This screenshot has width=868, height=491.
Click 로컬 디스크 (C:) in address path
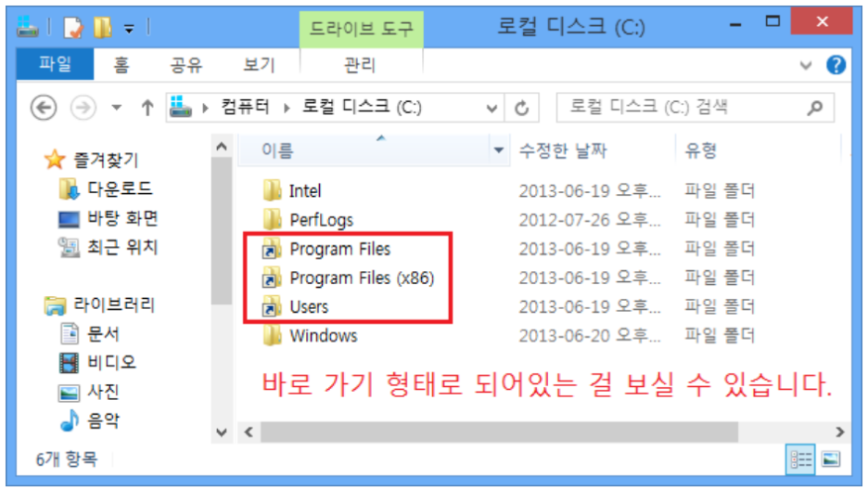(x=362, y=107)
